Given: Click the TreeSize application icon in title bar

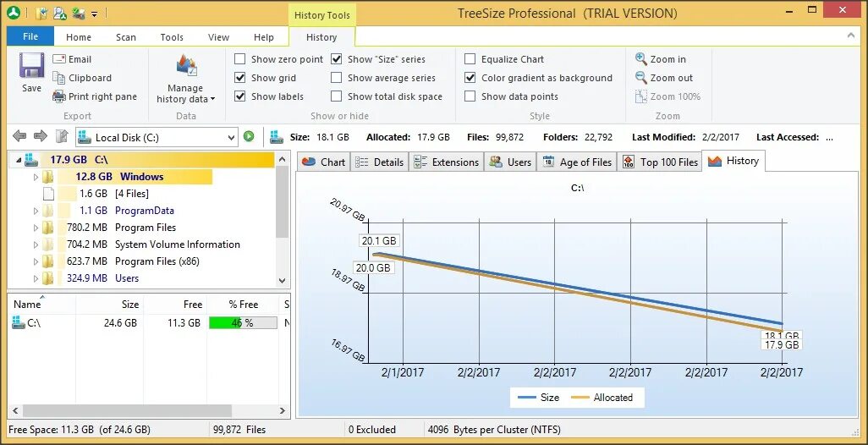Looking at the screenshot, I should click(x=15, y=13).
